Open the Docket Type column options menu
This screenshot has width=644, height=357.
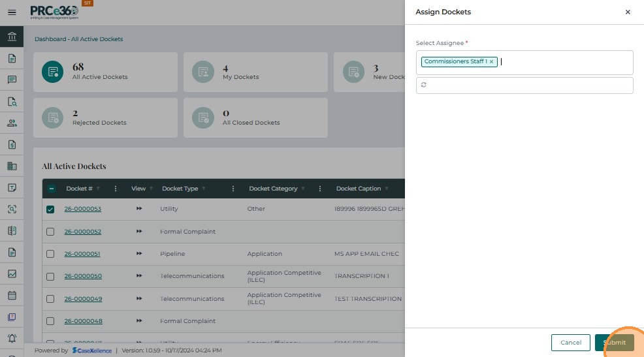pyautogui.click(x=233, y=189)
